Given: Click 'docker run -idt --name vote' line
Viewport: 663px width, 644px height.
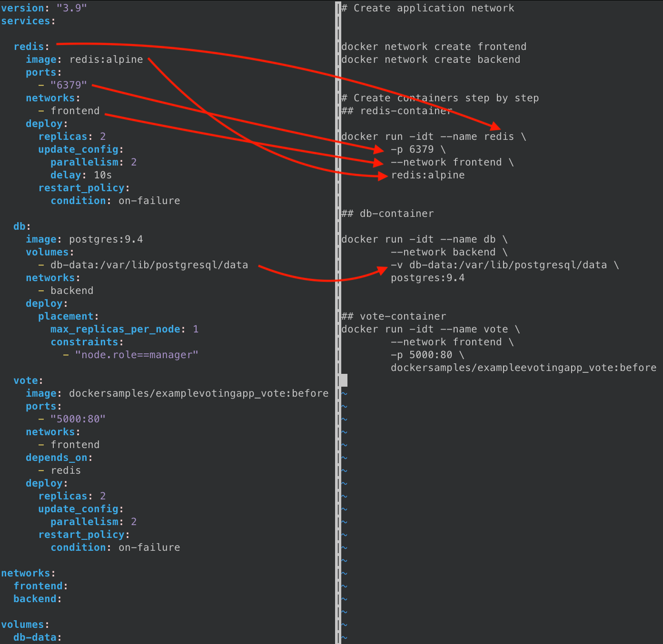Looking at the screenshot, I should point(431,329).
